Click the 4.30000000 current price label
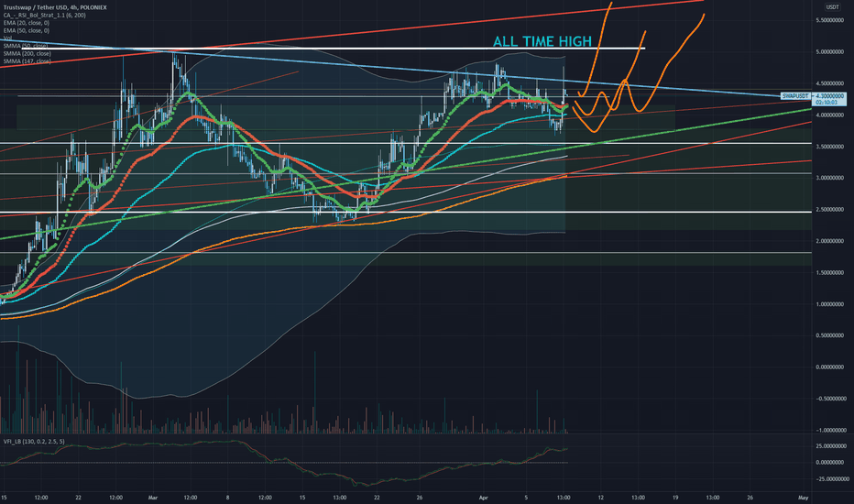Screen dimensions: 854x504 tap(831, 96)
